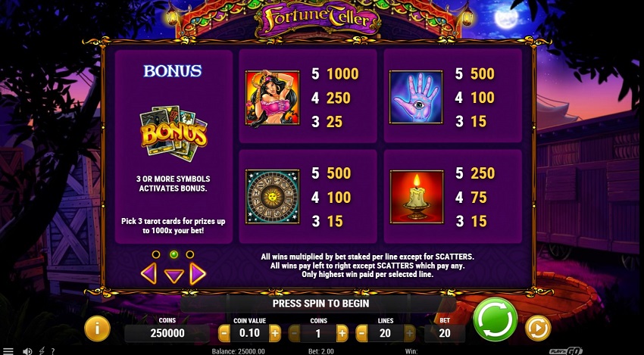
Task: Toggle fast play lightning icon
Action: (x=42, y=351)
